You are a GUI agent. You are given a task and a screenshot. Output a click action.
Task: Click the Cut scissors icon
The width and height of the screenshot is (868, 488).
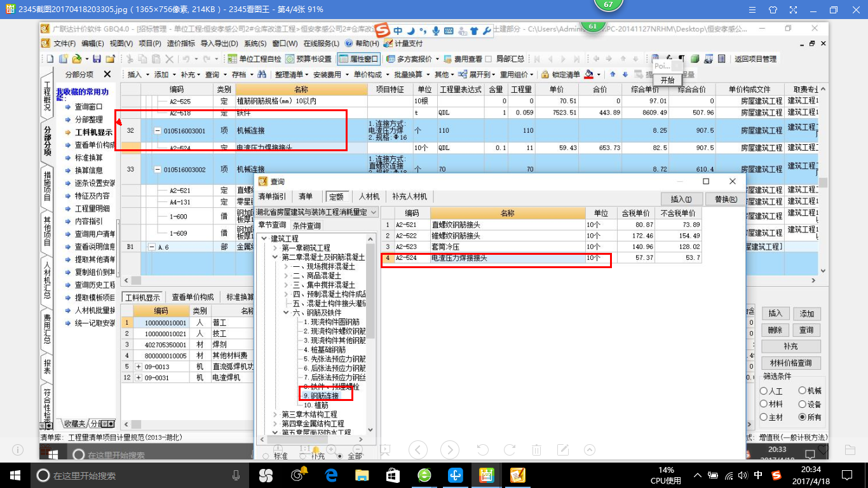click(x=129, y=58)
